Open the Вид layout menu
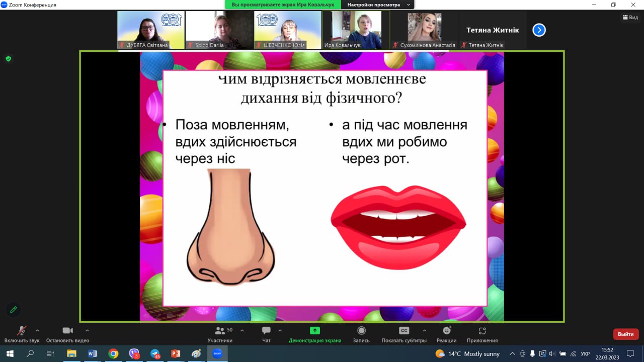The image size is (644, 362). pyautogui.click(x=630, y=18)
